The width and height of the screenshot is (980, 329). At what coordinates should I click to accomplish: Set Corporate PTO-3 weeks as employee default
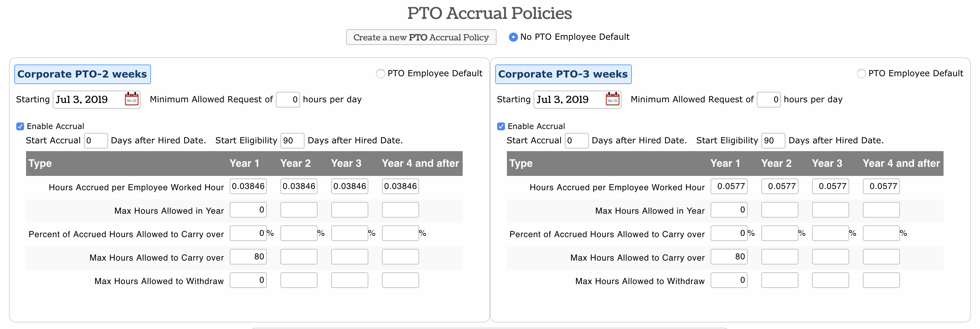pyautogui.click(x=861, y=74)
